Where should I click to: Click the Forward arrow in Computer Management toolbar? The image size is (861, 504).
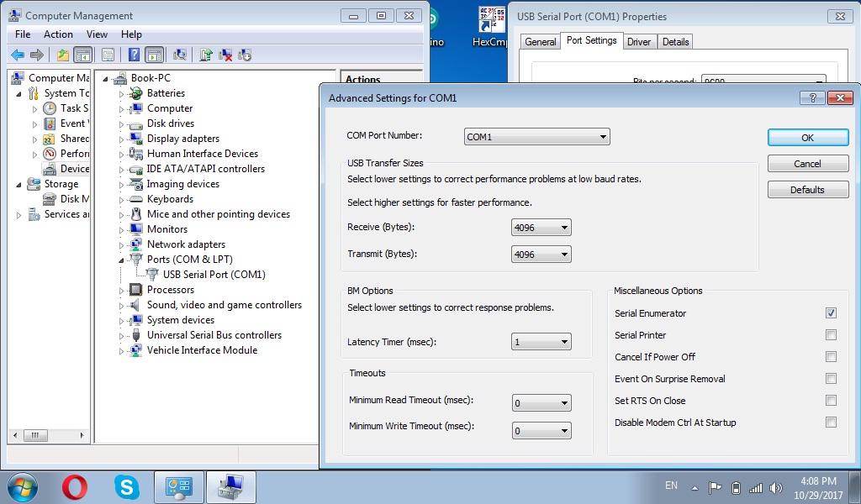[x=37, y=55]
